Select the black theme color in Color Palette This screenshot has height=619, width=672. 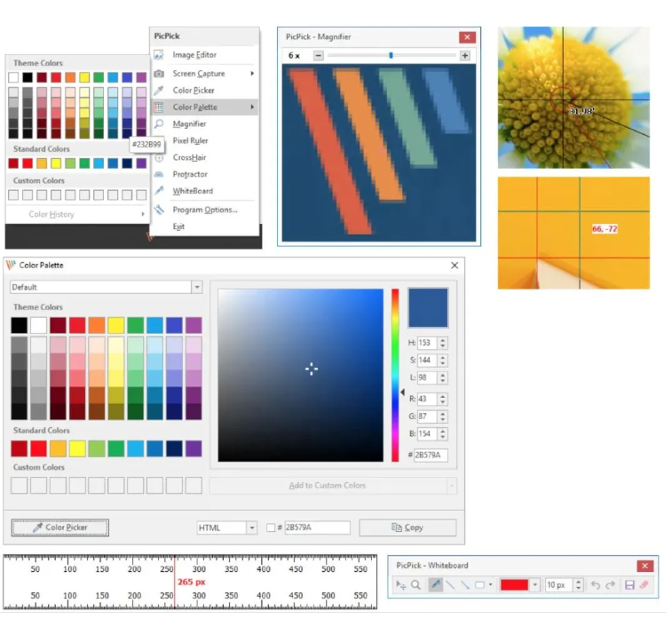(x=20, y=329)
